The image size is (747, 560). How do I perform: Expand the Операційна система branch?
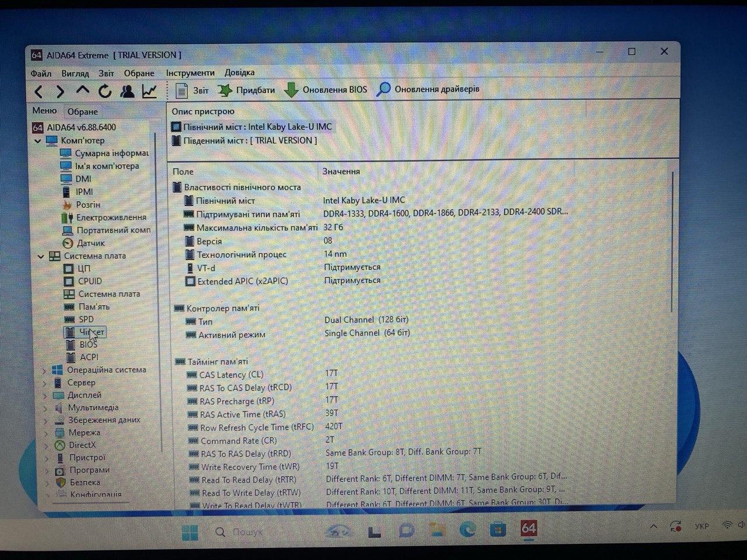45,370
